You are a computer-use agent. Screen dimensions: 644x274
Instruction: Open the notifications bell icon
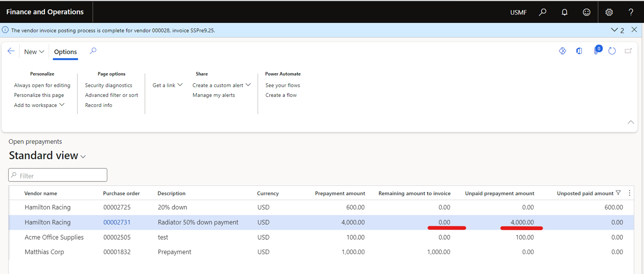click(564, 12)
